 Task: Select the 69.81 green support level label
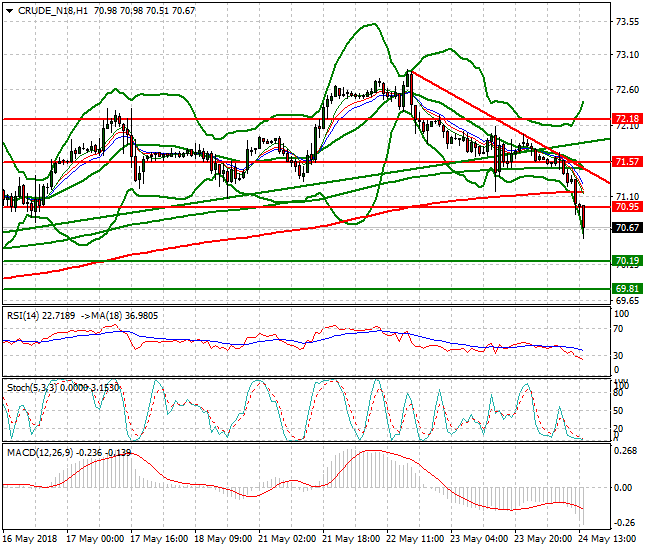[627, 288]
